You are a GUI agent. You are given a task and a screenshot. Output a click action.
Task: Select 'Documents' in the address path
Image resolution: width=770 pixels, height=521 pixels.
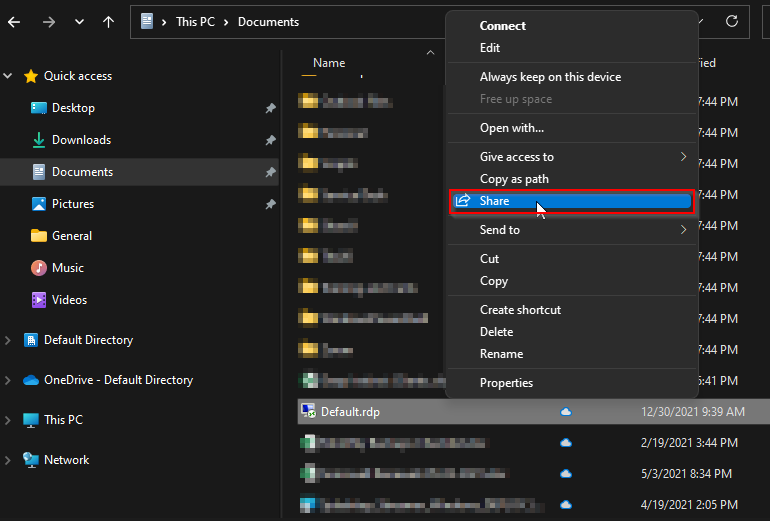click(268, 22)
